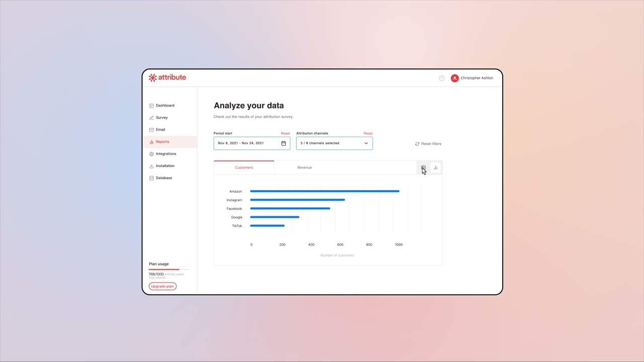Open the Attribution channels selector

[x=334, y=143]
